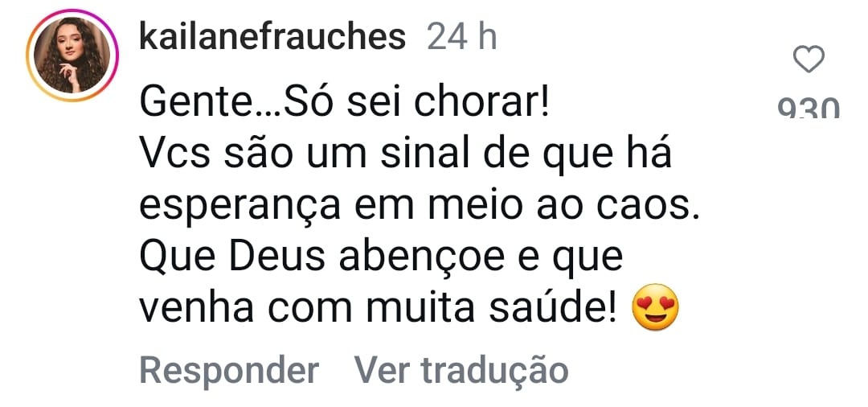
Task: Click the line 'Vcs são um sinal de que há'
Action: point(405,156)
